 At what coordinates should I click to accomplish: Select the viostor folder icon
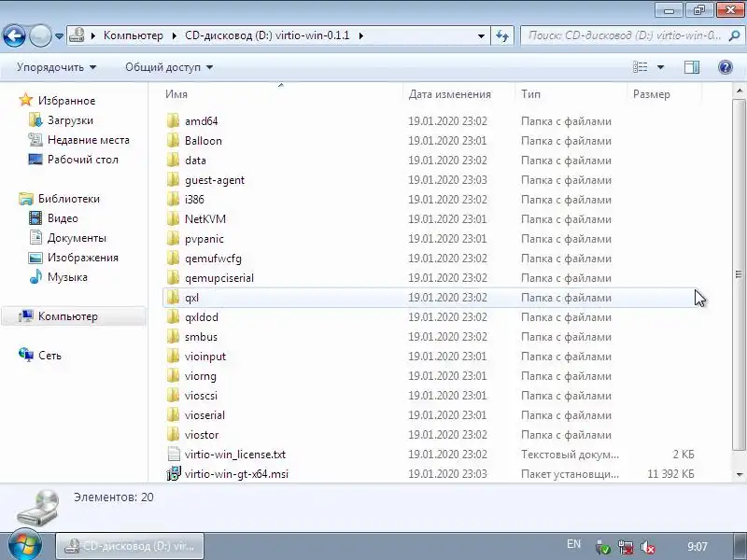click(x=174, y=435)
